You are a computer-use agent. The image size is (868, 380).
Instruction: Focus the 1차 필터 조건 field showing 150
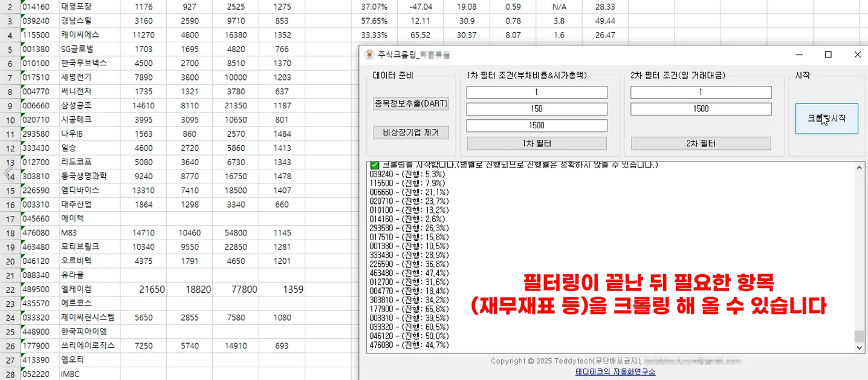537,109
